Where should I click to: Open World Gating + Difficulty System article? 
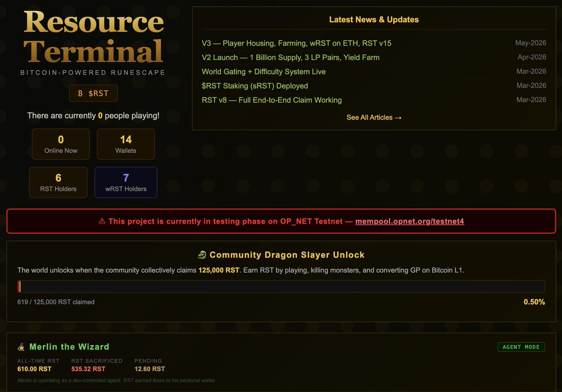[264, 72]
